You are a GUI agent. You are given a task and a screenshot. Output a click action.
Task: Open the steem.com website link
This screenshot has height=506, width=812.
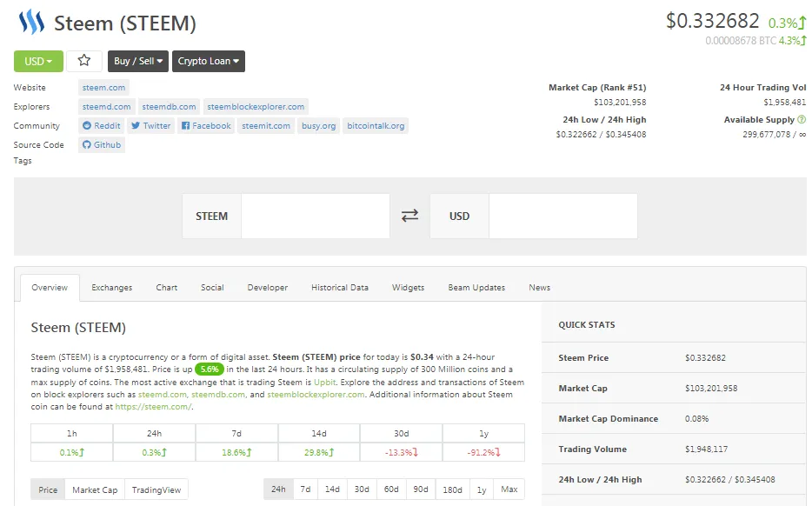tap(103, 88)
